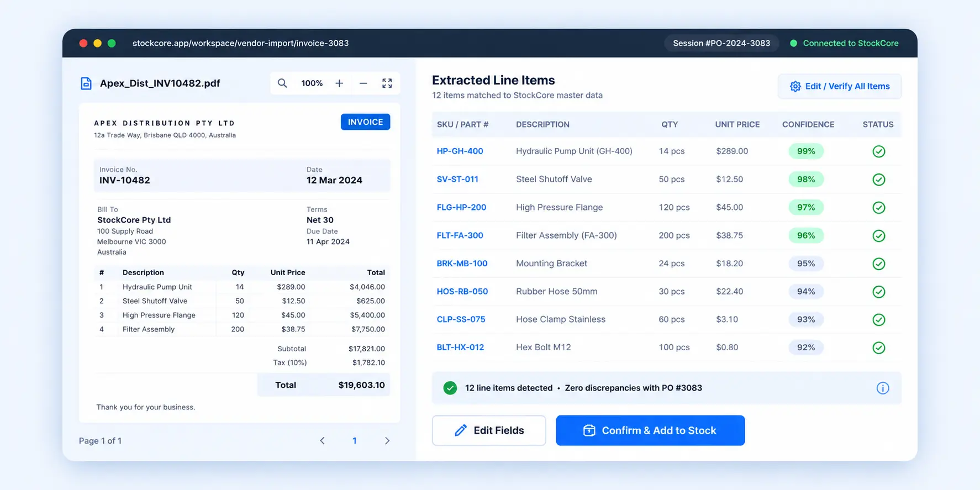Click the green Connected status dot

point(793,43)
